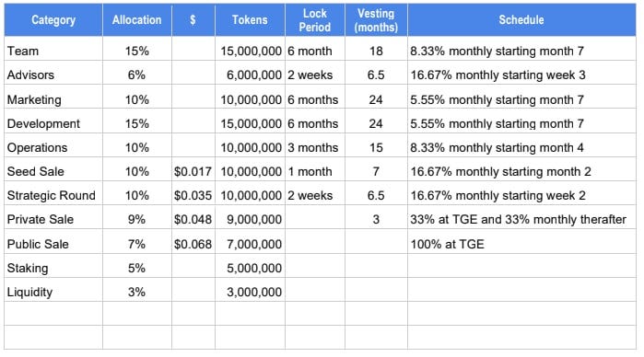Click the Marketing vesting value 24

(376, 99)
